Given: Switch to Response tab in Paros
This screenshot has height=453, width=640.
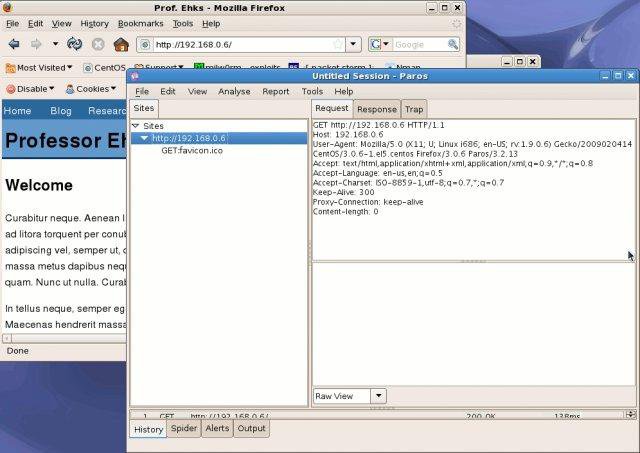Looking at the screenshot, I should pyautogui.click(x=377, y=109).
